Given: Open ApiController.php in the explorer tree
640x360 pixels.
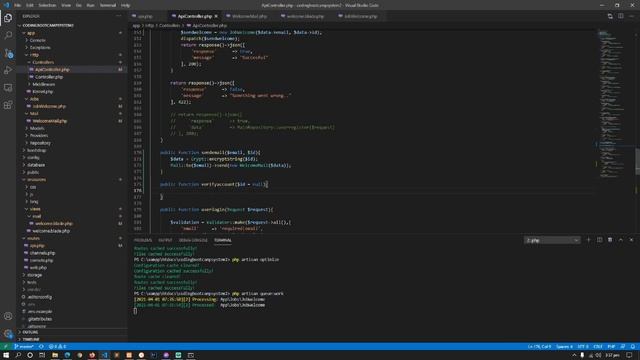Looking at the screenshot, I should point(52,70).
